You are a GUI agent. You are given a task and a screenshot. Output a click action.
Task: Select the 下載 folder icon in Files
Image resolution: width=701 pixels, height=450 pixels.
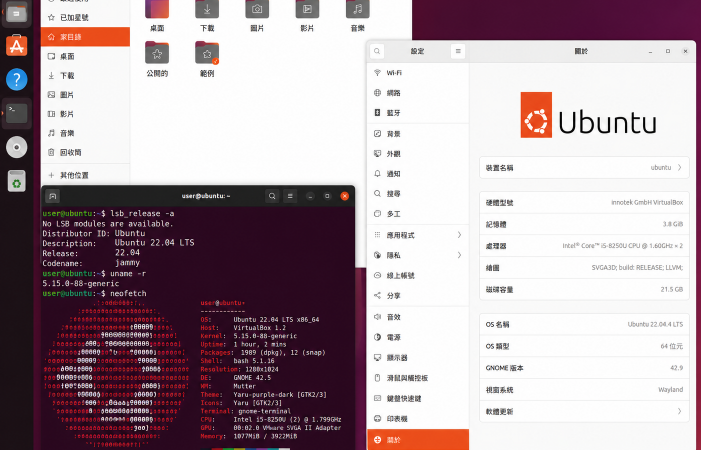207,10
